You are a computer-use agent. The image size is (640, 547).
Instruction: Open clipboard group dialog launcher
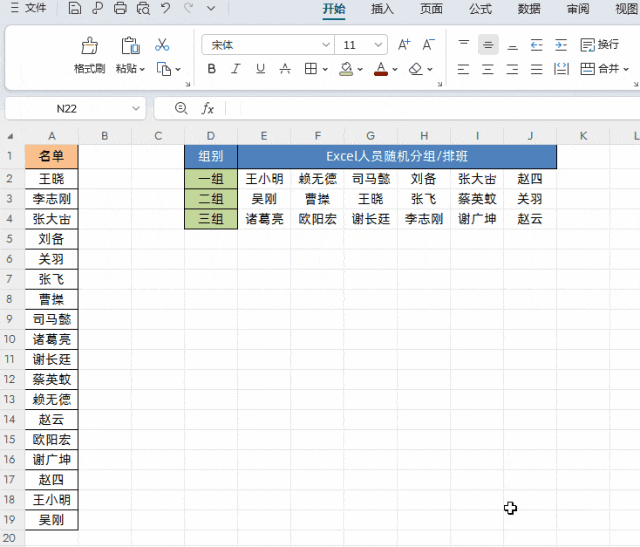[x=188, y=84]
